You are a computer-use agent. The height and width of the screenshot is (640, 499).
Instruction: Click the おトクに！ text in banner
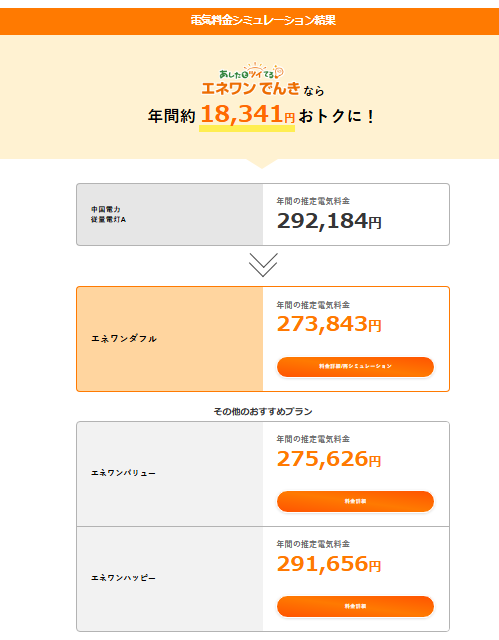tap(336, 116)
